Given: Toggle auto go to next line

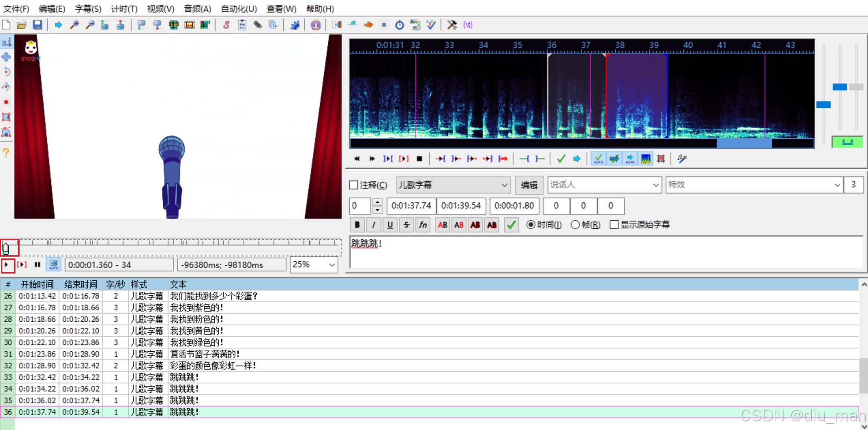Looking at the screenshot, I should coord(614,158).
